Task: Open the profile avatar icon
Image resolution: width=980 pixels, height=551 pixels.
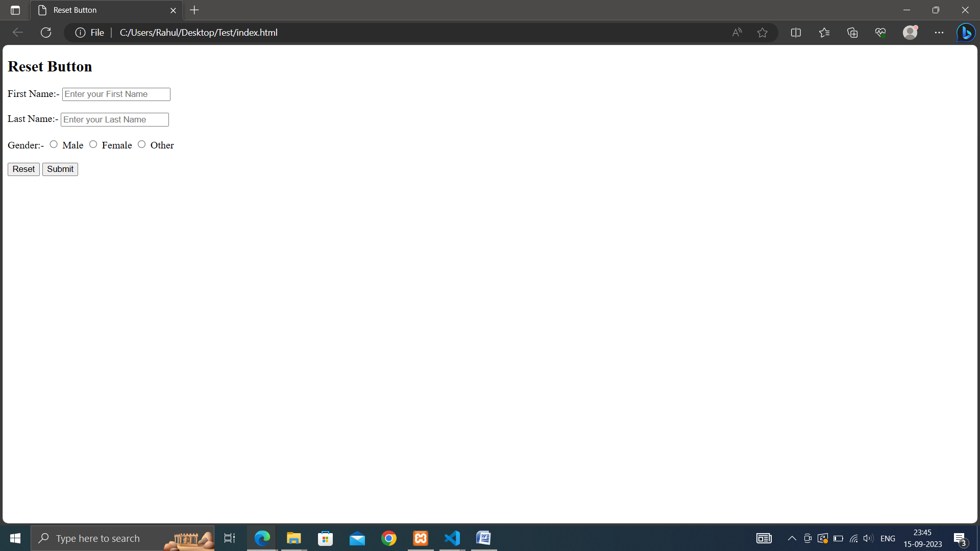Action: (x=910, y=33)
